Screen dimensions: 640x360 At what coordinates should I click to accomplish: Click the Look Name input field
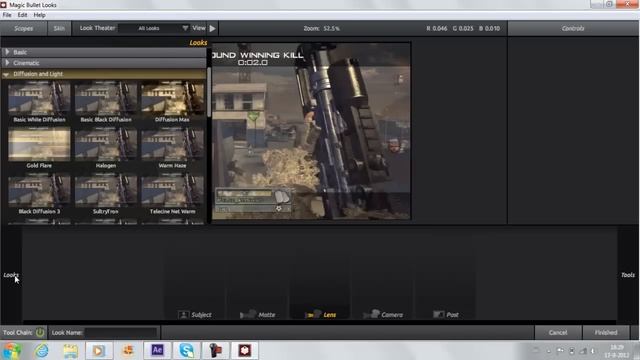click(x=121, y=333)
